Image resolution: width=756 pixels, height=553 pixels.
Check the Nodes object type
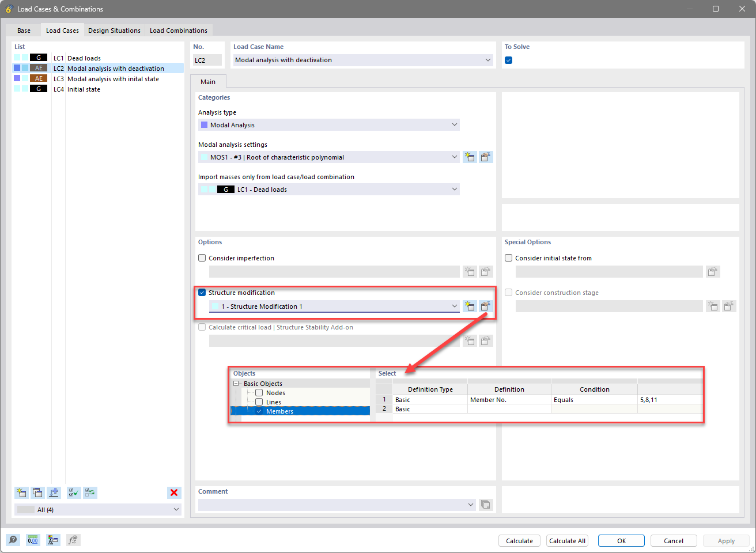[x=259, y=392]
